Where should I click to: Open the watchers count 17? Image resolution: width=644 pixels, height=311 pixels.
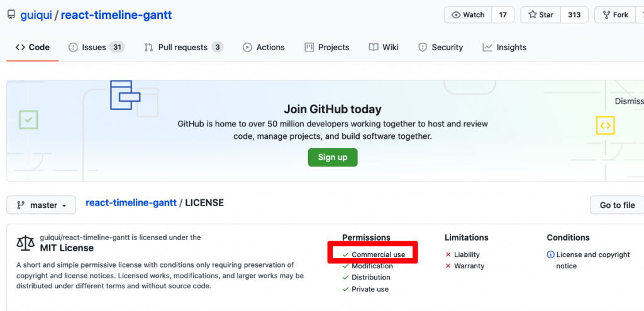pos(502,15)
